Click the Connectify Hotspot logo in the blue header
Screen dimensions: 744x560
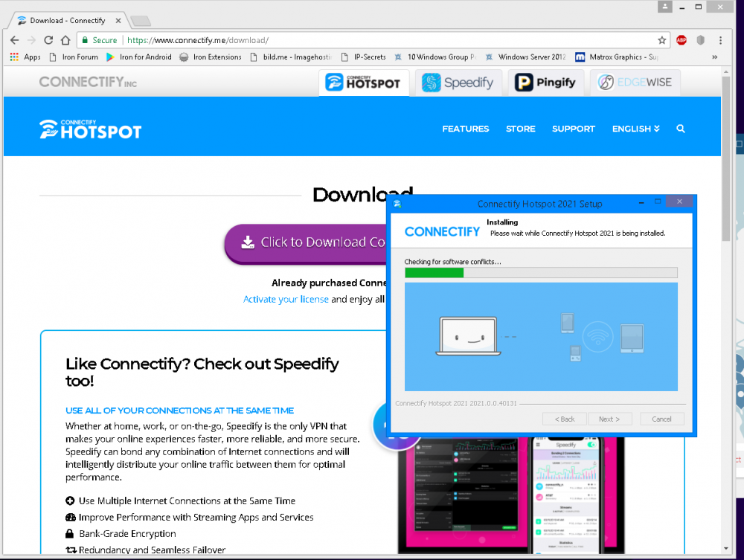[90, 129]
